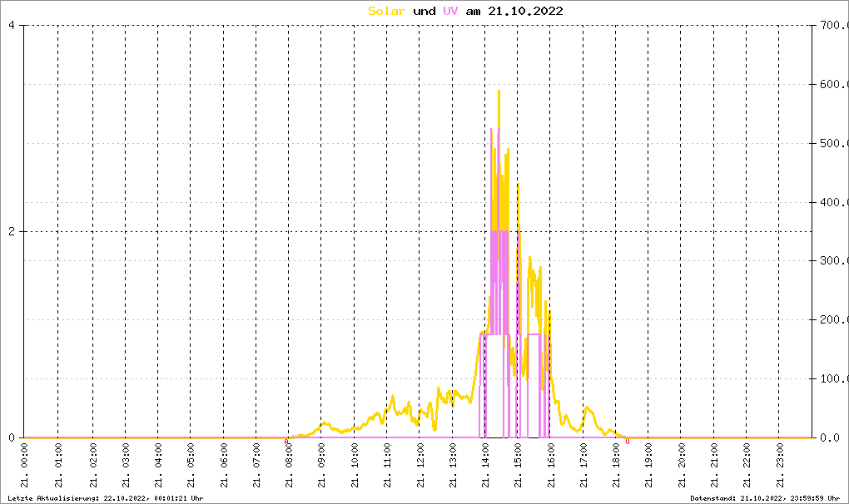Click the red sunset marker after 18:00
The width and height of the screenshot is (849, 504).
pyautogui.click(x=628, y=442)
